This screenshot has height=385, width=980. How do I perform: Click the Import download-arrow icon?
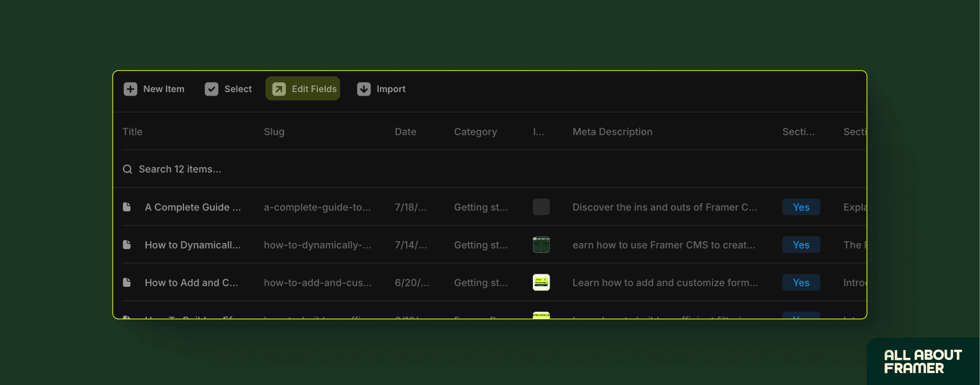(364, 89)
